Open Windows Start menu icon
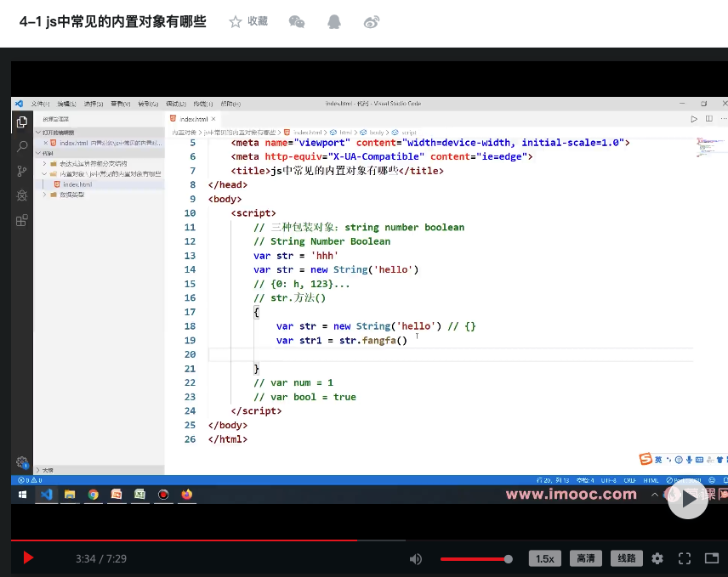The image size is (728, 577). tap(22, 495)
